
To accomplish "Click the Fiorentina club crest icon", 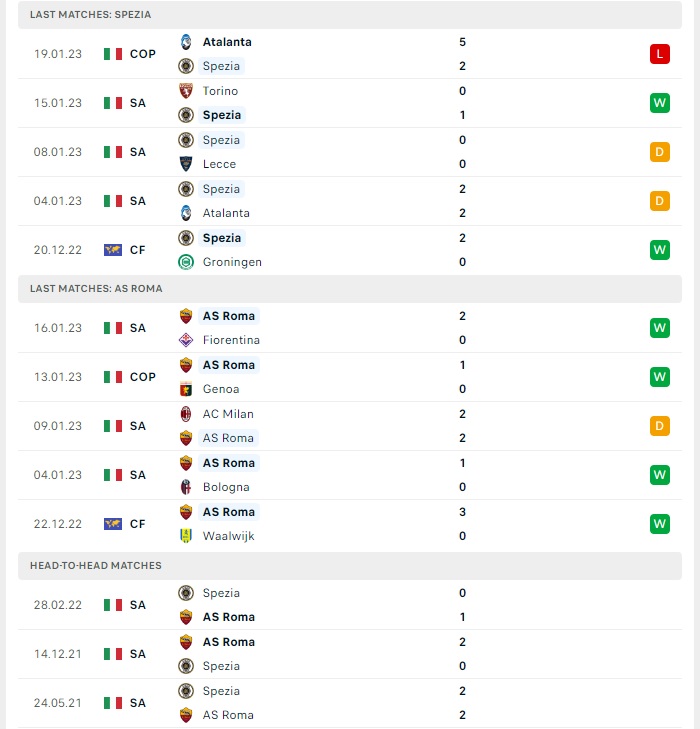I will pos(186,340).
